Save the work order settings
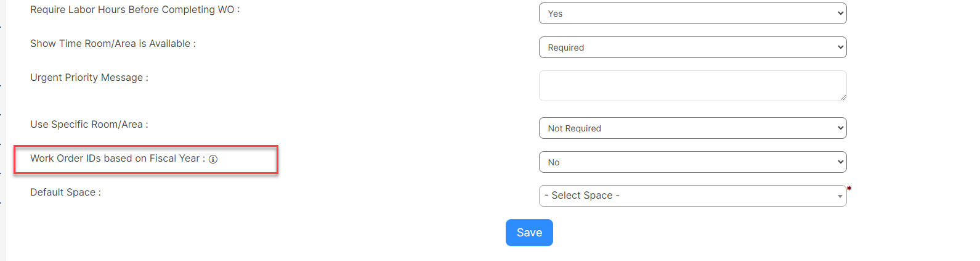Viewport: 980px width, 261px height. [x=529, y=233]
